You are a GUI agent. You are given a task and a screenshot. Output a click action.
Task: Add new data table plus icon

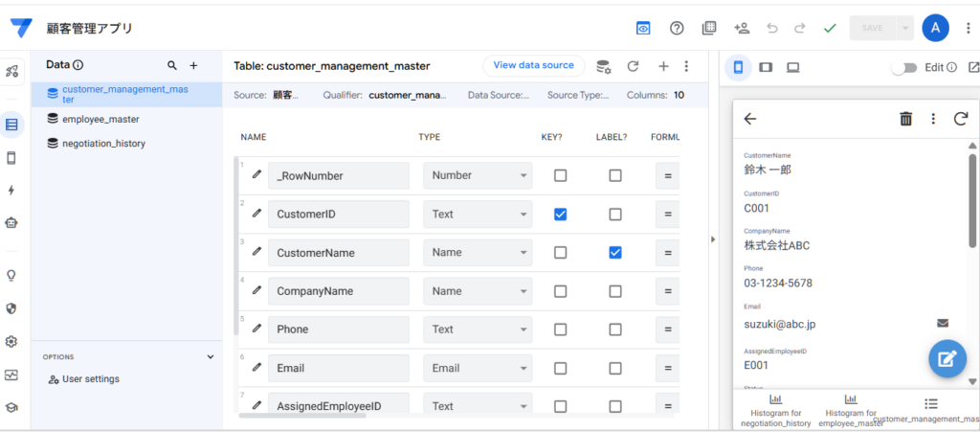[193, 66]
